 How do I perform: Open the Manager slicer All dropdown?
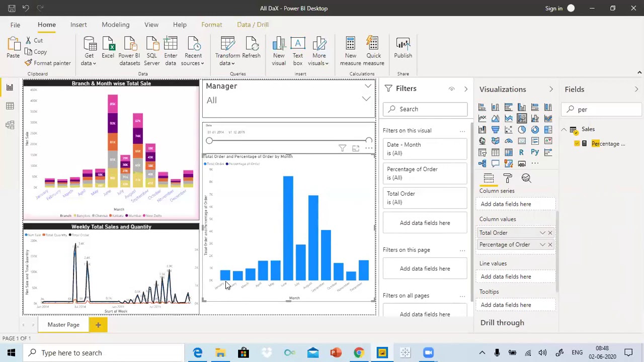coord(366,99)
